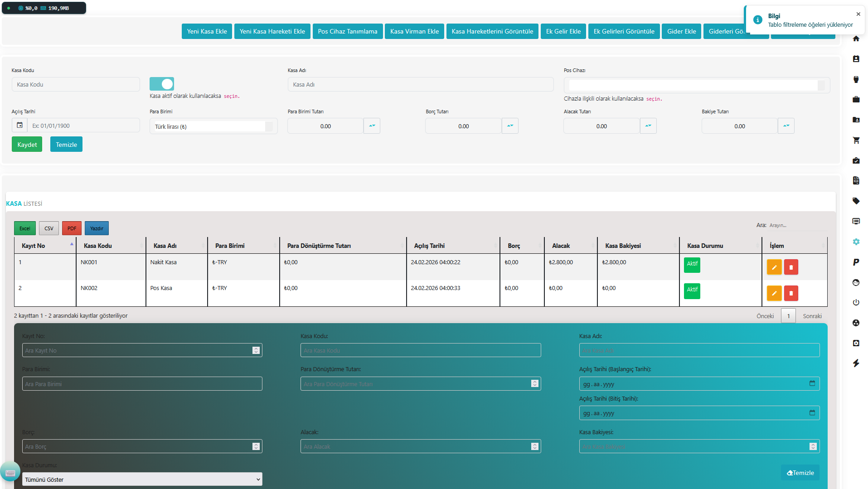Click the power icon in sidebar
This screenshot has width=868, height=489.
point(856,302)
